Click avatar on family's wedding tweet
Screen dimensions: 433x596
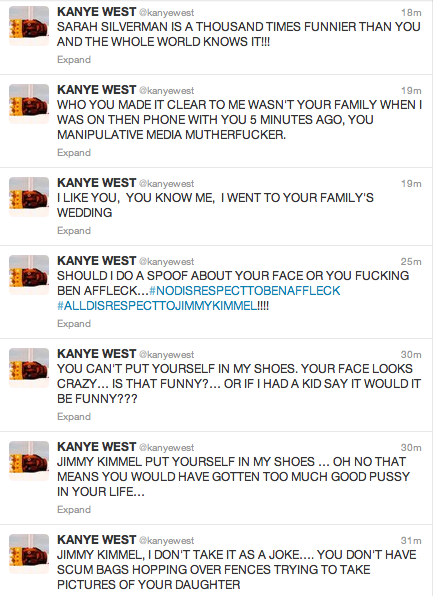coord(29,197)
